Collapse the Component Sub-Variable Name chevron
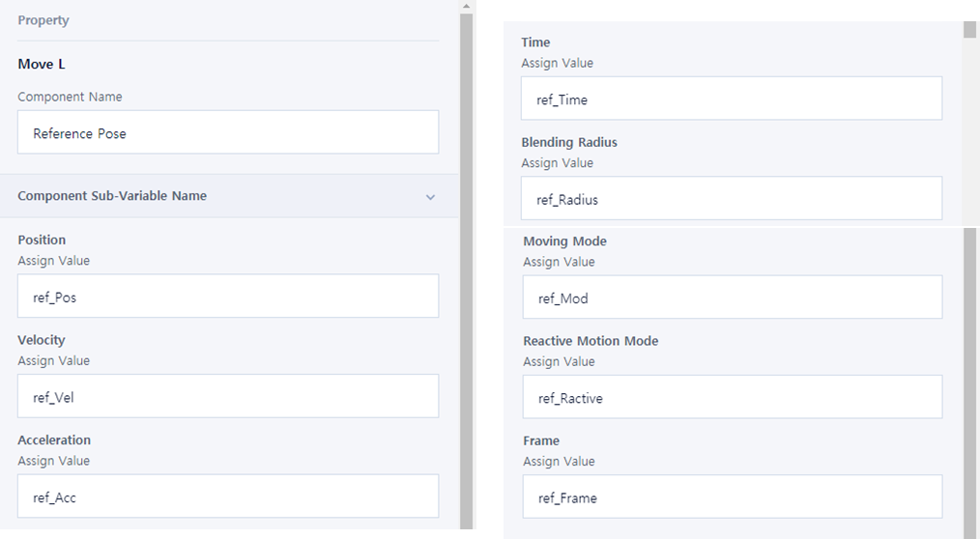980x539 pixels. pyautogui.click(x=430, y=197)
